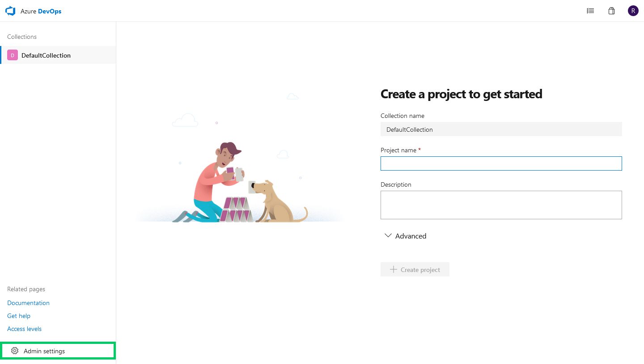Open the Documentation link
The image size is (644, 364).
(x=28, y=303)
